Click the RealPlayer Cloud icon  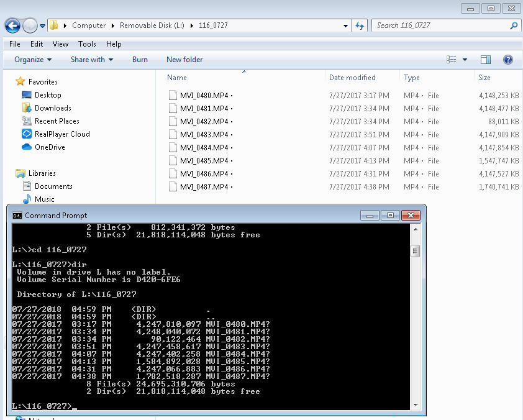tap(27, 134)
